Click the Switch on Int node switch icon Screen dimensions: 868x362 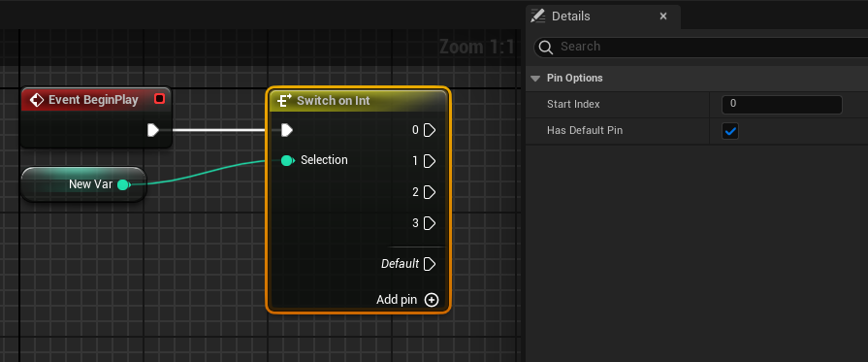coord(284,100)
